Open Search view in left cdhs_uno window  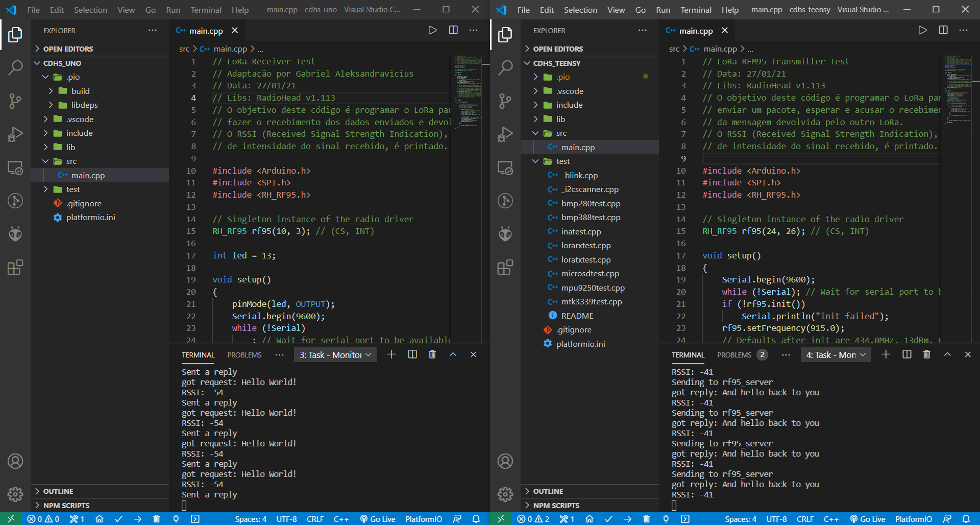pos(15,67)
